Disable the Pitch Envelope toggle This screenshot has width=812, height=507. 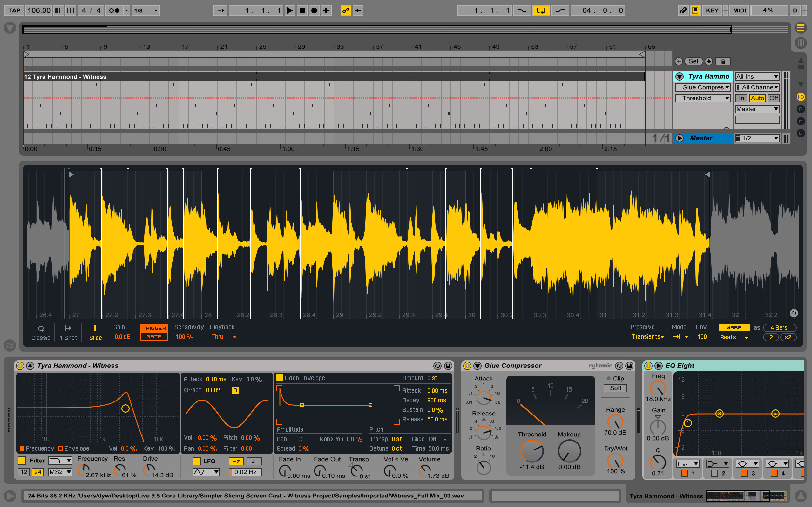tap(280, 378)
